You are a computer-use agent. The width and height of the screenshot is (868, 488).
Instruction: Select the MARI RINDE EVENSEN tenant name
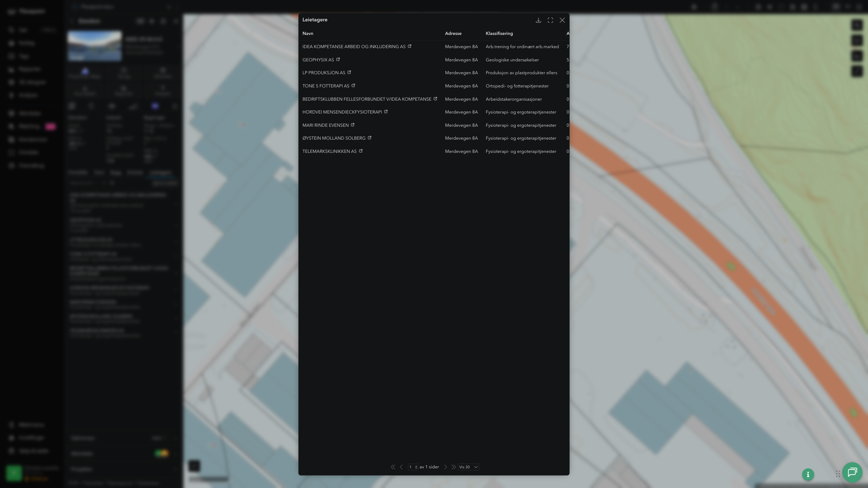point(325,125)
